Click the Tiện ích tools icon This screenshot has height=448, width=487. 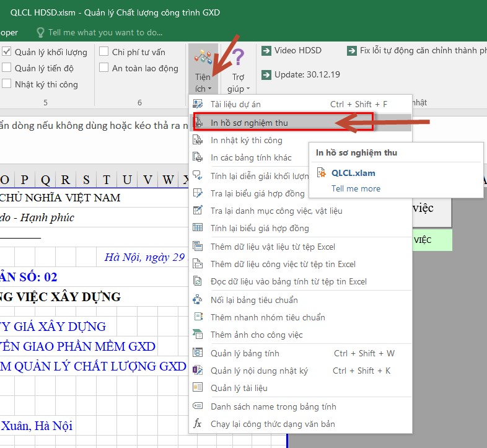coord(203,59)
